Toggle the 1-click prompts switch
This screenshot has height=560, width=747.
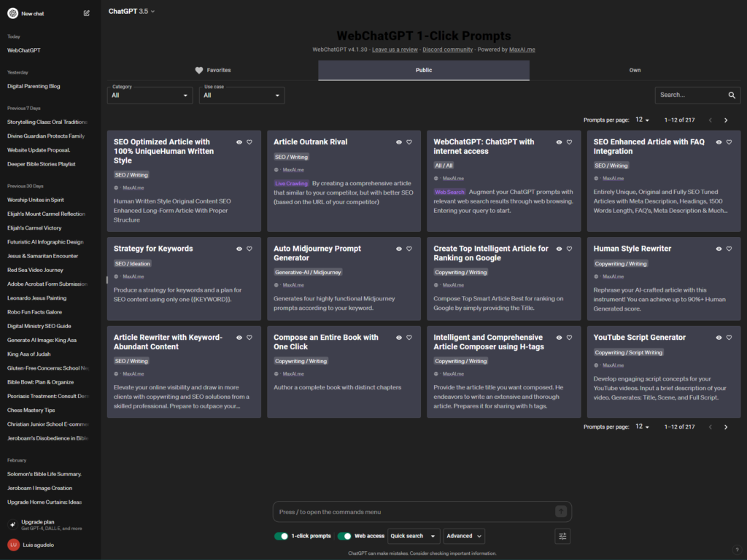pos(282,536)
